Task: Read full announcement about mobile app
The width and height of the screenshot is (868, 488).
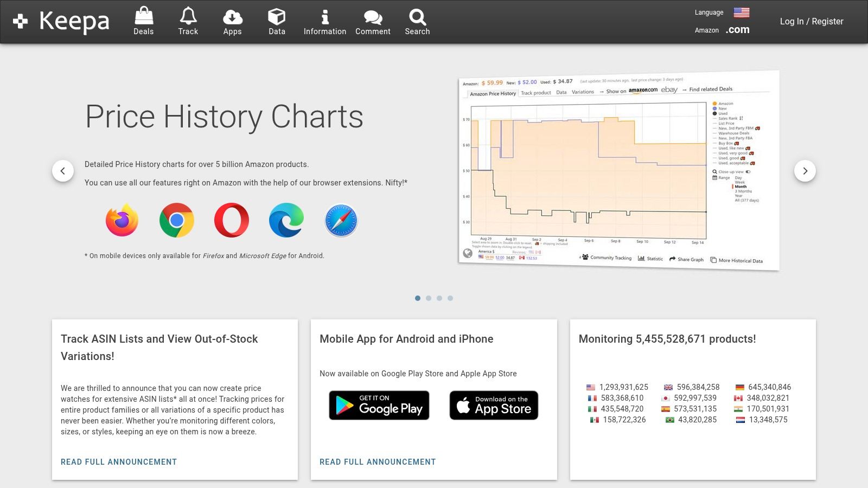Action: pos(378,462)
